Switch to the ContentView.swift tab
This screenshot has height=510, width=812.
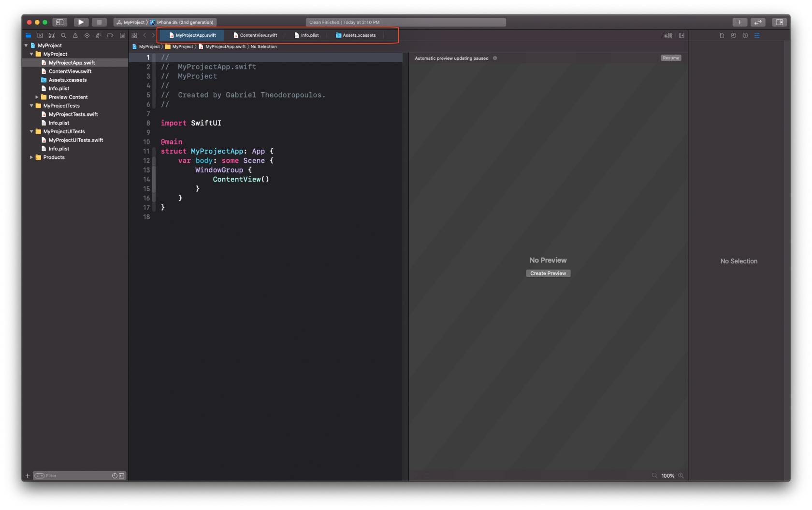(256, 35)
